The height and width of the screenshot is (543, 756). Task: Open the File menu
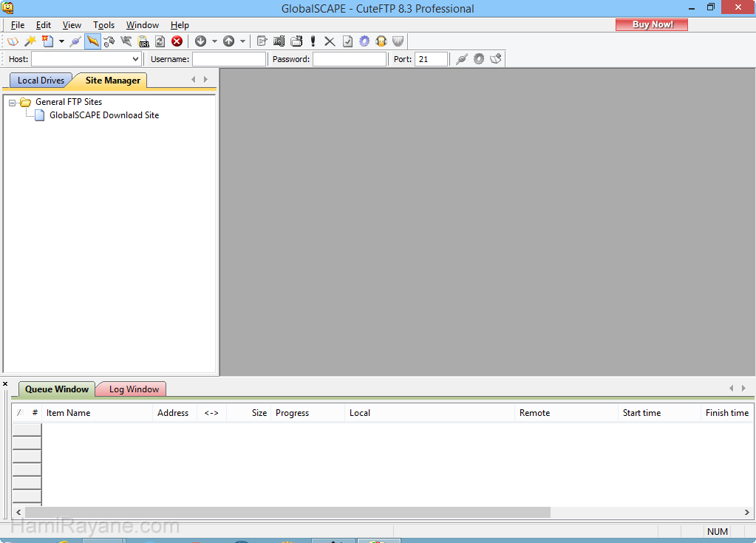point(18,25)
